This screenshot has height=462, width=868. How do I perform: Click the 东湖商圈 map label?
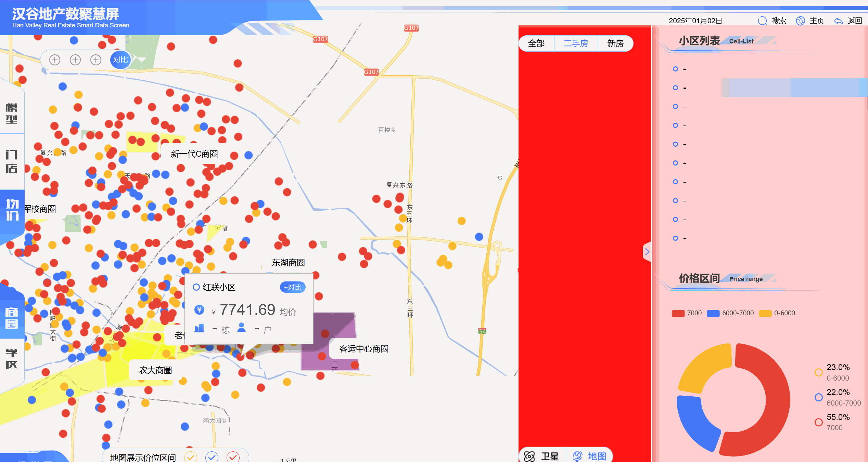point(288,263)
